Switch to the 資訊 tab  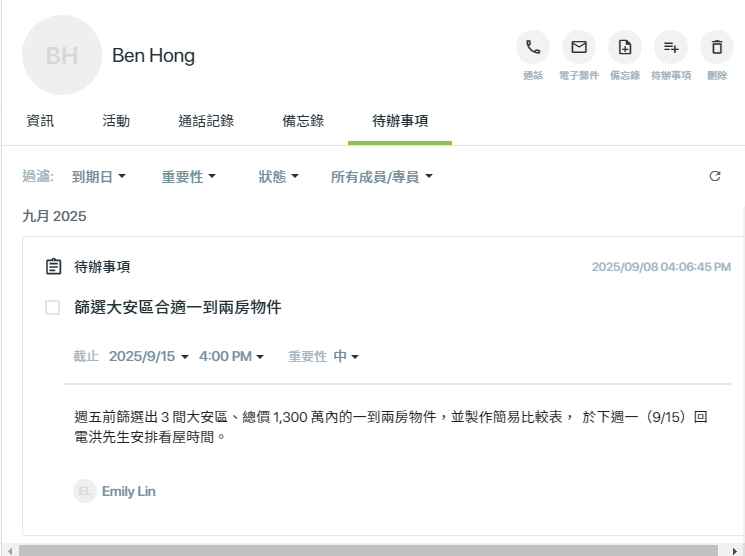pos(40,121)
